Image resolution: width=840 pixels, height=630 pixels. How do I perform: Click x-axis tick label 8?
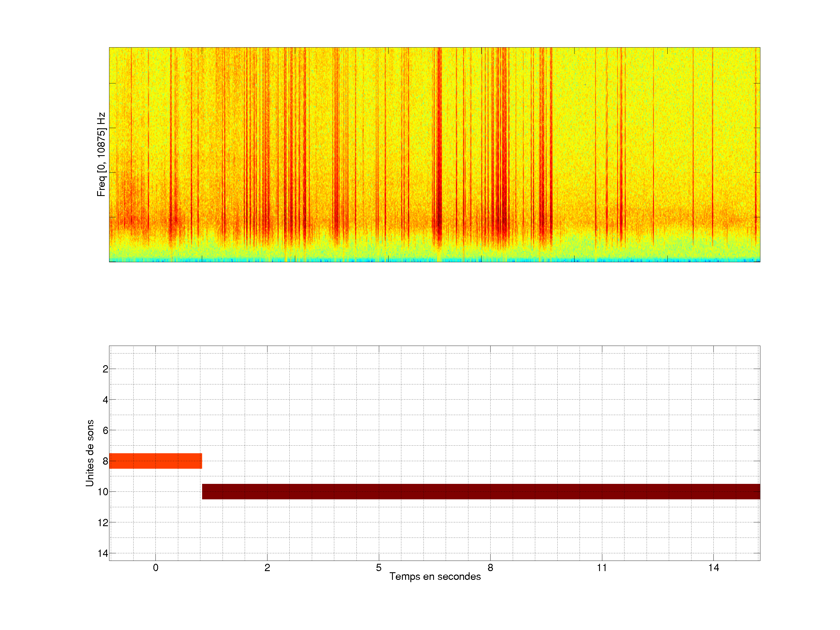490,568
